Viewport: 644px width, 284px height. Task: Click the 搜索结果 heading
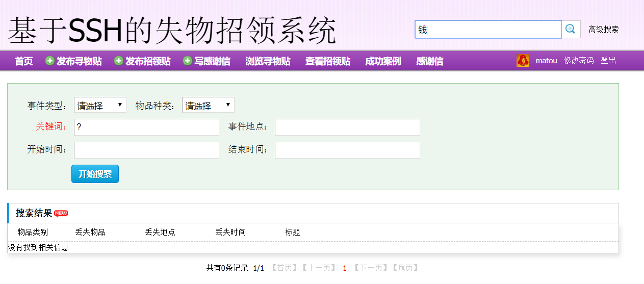34,213
